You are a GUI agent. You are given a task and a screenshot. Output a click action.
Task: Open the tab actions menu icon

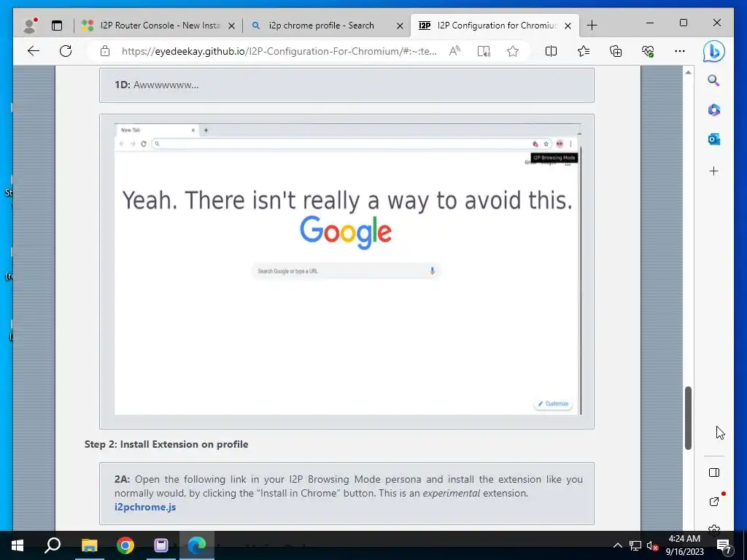click(x=57, y=26)
